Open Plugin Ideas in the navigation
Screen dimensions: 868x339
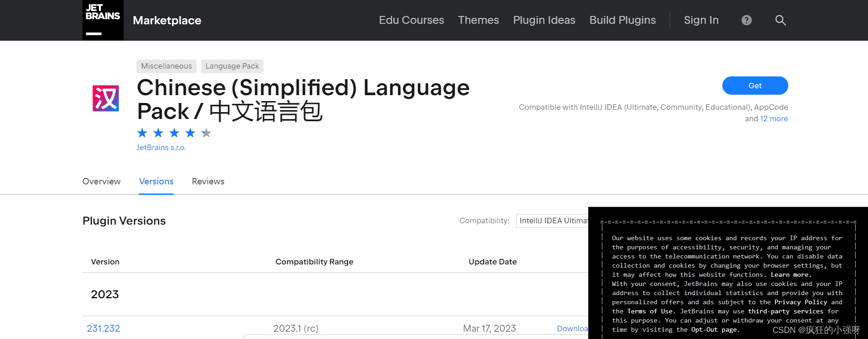tap(544, 20)
